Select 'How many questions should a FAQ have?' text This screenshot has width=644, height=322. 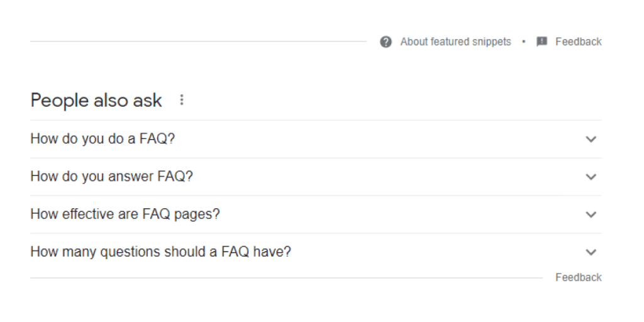click(x=160, y=252)
